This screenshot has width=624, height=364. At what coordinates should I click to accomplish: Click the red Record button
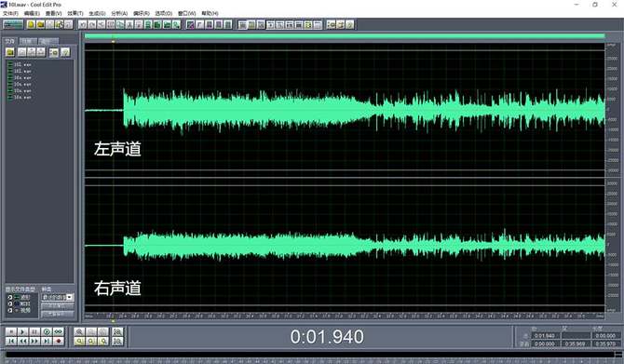click(59, 341)
